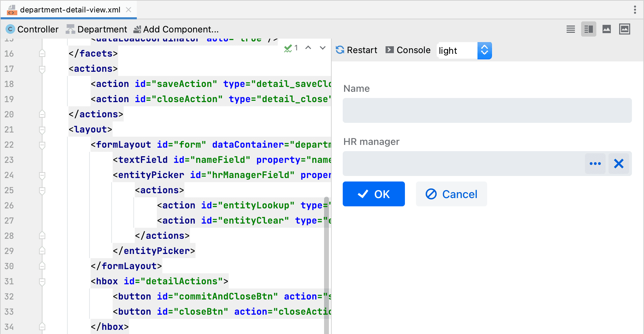Switch to preview-only view mode
Screen dimensions: 644x334
607,29
